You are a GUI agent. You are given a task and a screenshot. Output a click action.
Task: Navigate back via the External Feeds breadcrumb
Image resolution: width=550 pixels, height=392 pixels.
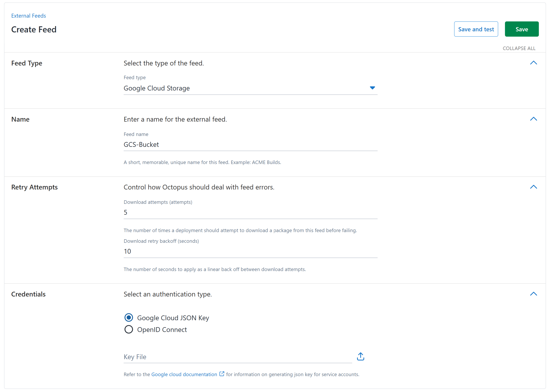point(29,15)
